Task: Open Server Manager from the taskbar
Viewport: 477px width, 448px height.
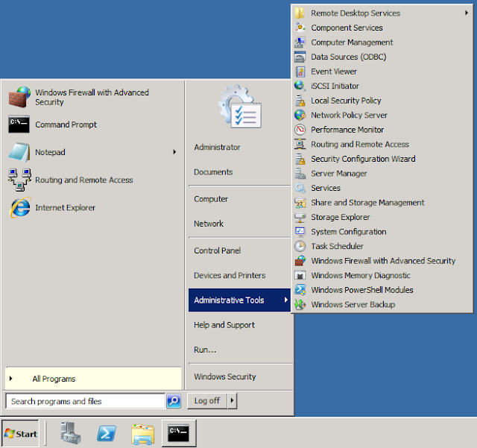Action: tap(71, 433)
